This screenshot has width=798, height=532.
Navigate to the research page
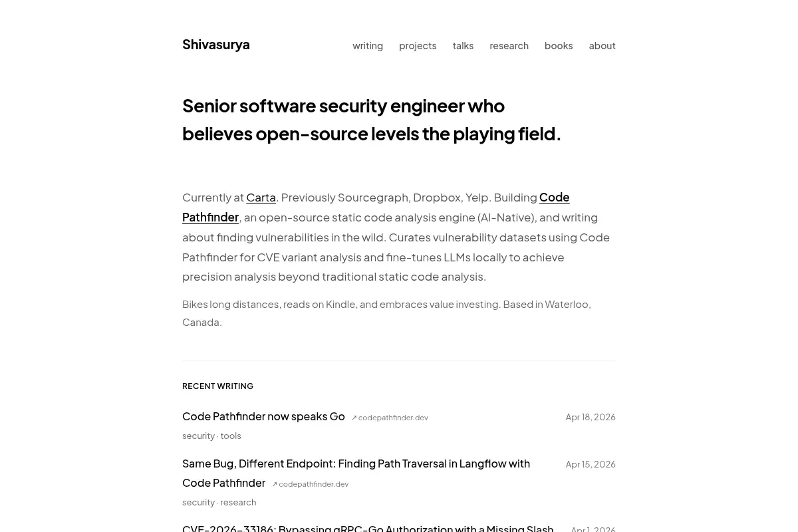[509, 46]
